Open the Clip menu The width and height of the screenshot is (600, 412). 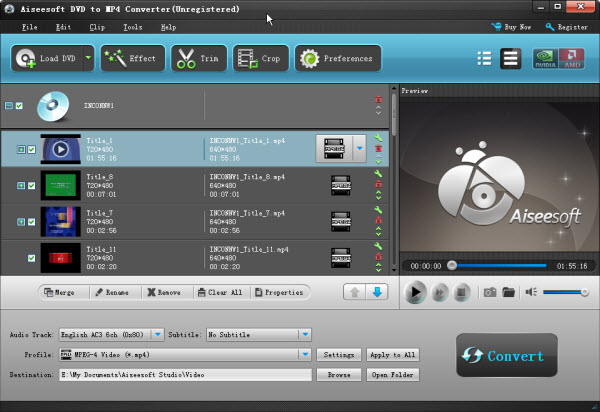97,27
